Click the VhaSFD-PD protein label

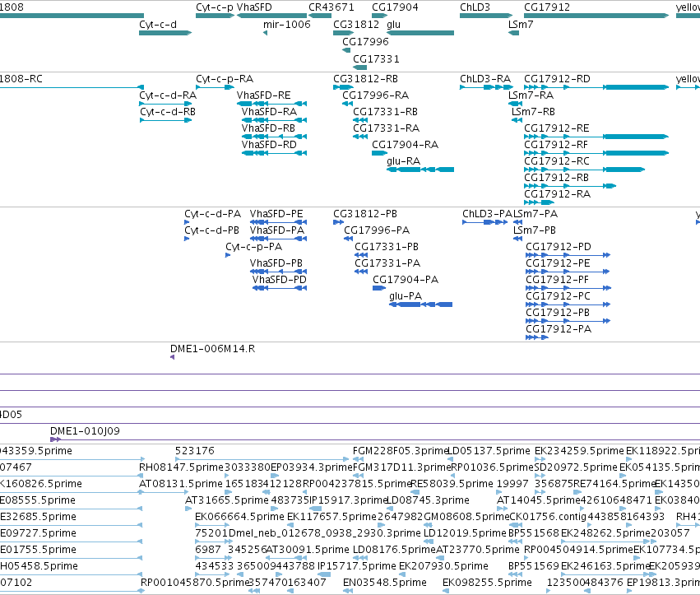pos(279,280)
